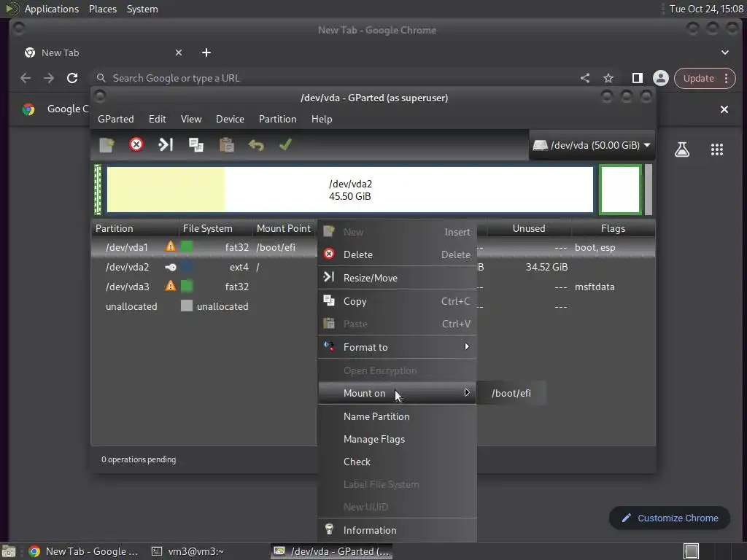Click the New partition toolbar icon

tap(107, 145)
